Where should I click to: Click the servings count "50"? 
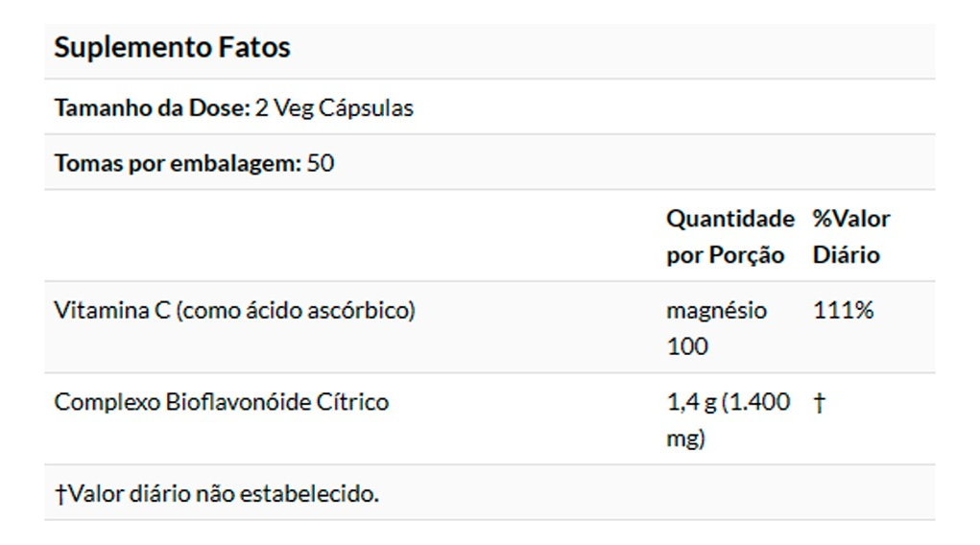[321, 163]
